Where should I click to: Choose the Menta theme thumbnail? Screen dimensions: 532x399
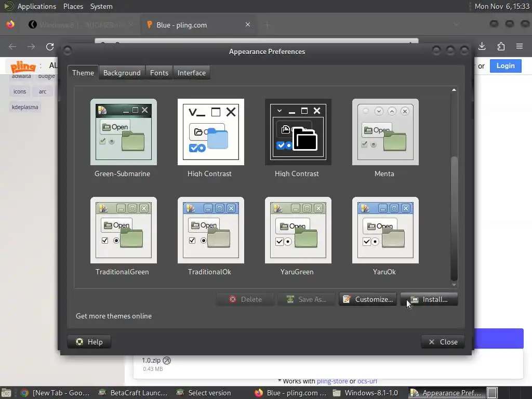pos(385,132)
